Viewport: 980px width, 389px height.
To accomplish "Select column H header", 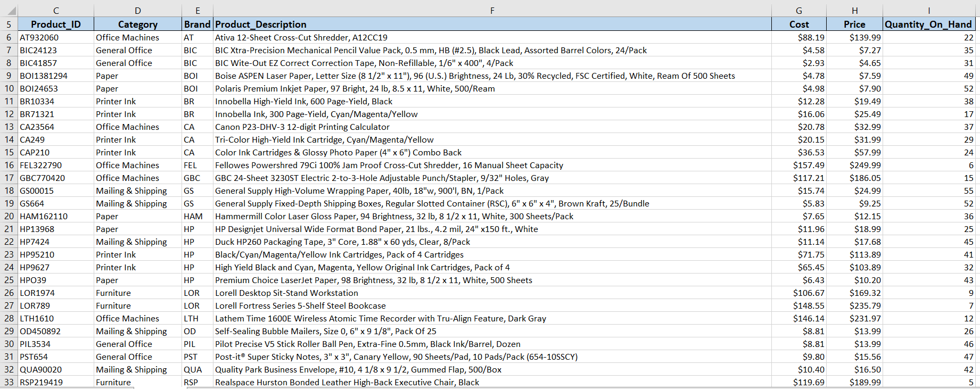I will [x=854, y=11].
